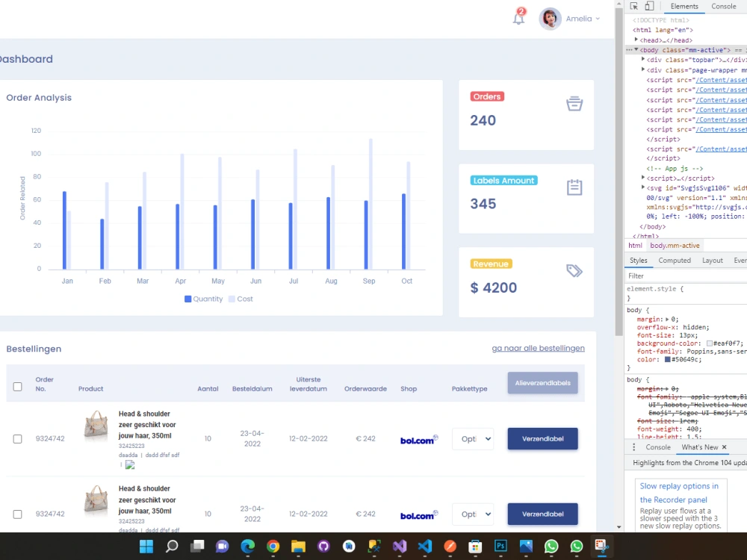
Task: Tick the checkbox of the second order row
Action: click(x=18, y=514)
